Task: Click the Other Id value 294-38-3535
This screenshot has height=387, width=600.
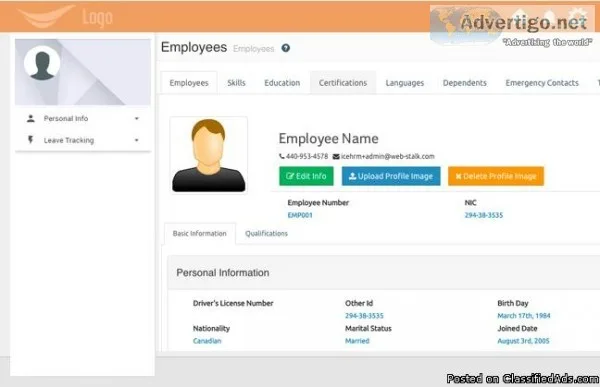Action: tap(364, 316)
